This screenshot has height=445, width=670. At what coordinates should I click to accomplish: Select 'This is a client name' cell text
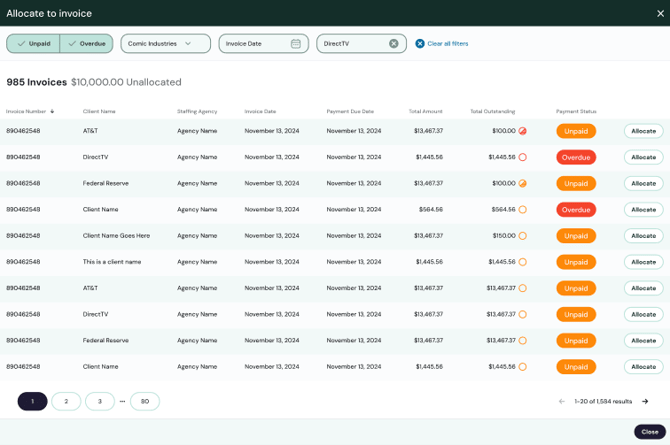112,262
